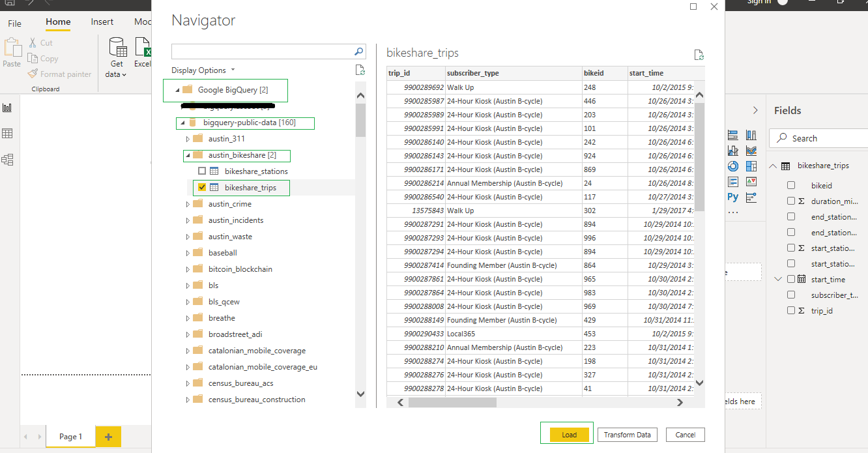Collapse the bigquery-public-data project
Image resolution: width=868 pixels, height=453 pixels.
click(x=183, y=123)
